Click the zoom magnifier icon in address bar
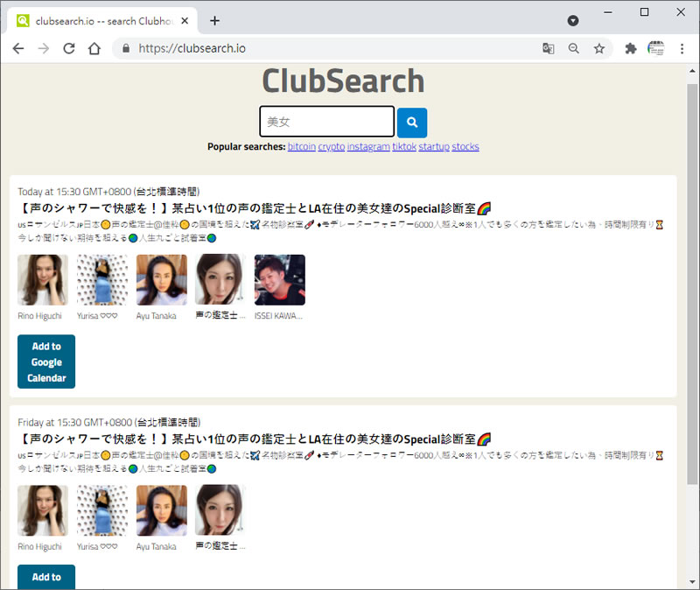Viewport: 700px width, 590px height. coord(574,49)
